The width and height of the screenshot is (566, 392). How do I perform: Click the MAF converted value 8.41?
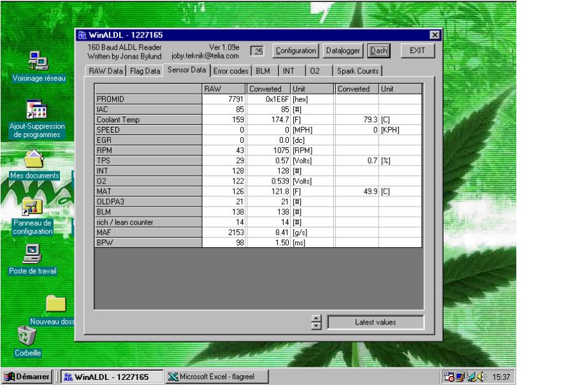pyautogui.click(x=269, y=233)
